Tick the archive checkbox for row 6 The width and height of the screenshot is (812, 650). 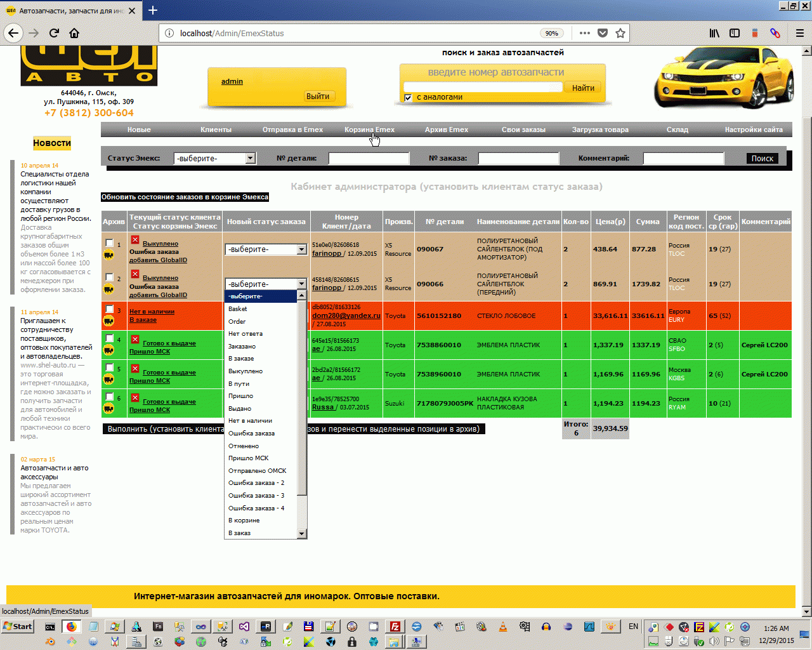pos(109,397)
